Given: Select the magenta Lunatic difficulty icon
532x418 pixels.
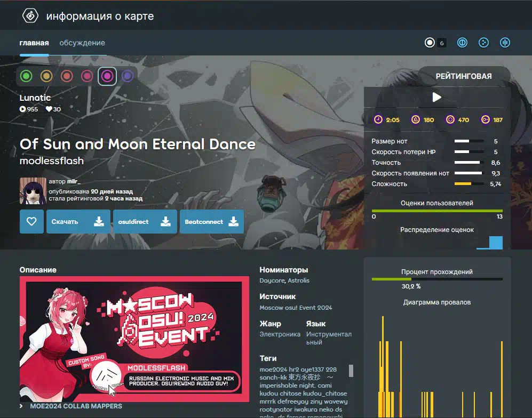Looking at the screenshot, I should point(107,76).
